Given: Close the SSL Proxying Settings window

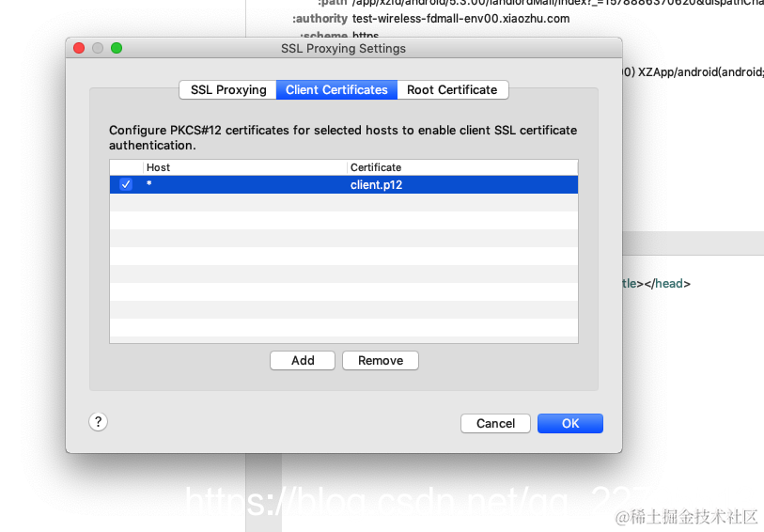Looking at the screenshot, I should [x=79, y=48].
